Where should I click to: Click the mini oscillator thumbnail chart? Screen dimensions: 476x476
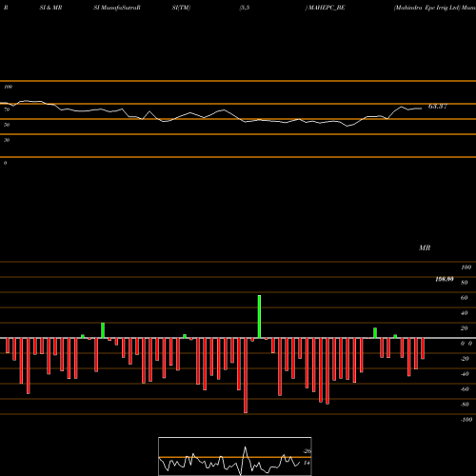pyautogui.click(x=235, y=456)
